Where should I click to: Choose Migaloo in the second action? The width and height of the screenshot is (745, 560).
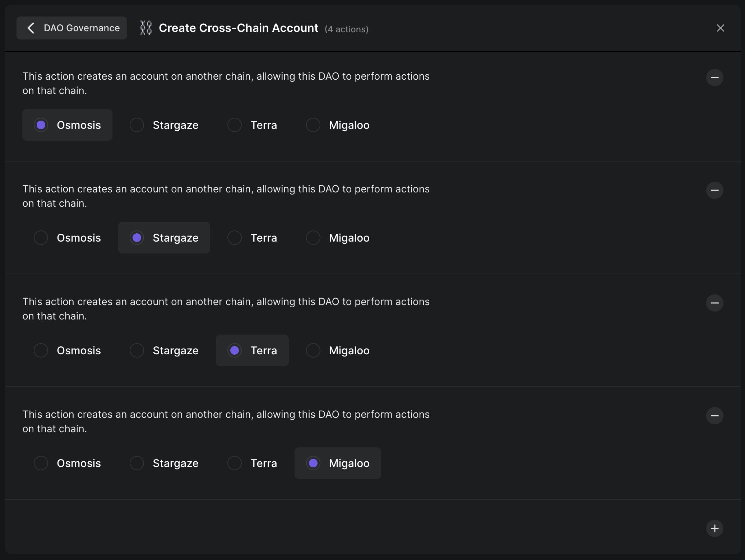click(x=338, y=238)
